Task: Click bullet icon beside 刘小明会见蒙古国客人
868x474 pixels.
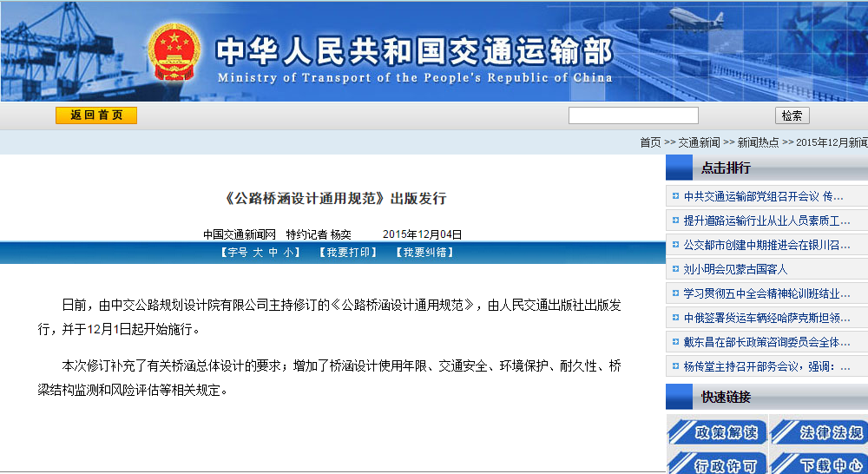Action: (675, 268)
